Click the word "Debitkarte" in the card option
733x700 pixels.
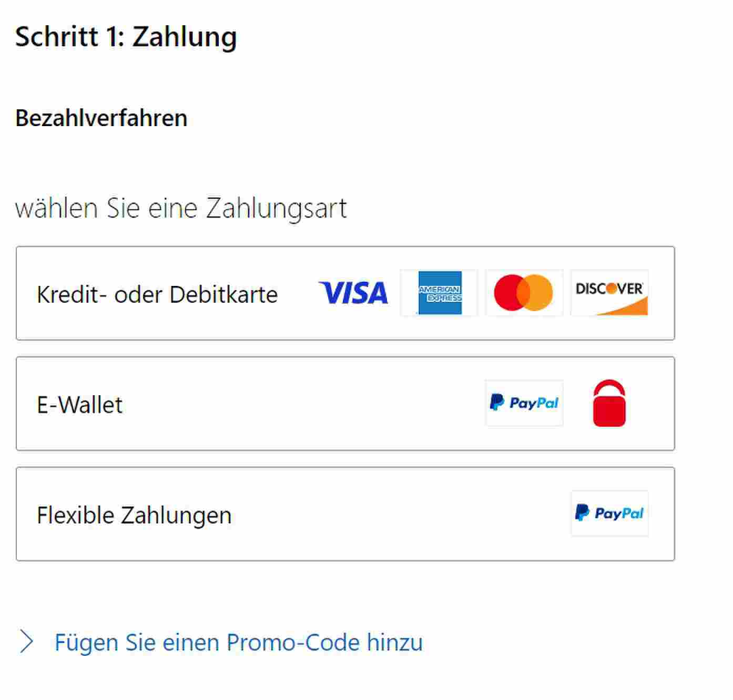pyautogui.click(x=223, y=294)
